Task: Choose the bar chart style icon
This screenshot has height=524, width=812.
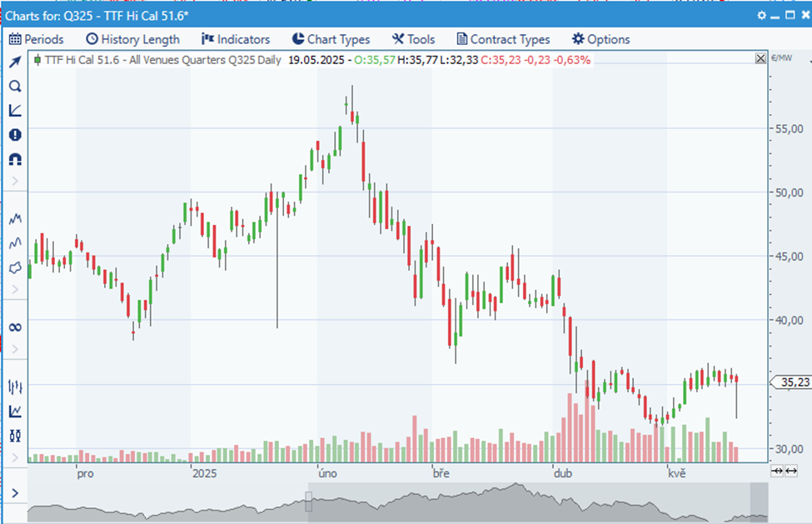Action: click(x=15, y=387)
